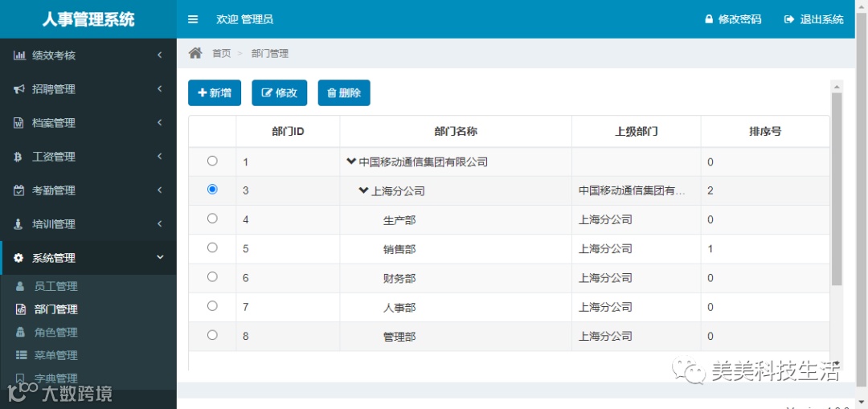868x409 pixels.
Task: Click the 新增 button
Action: [215, 93]
